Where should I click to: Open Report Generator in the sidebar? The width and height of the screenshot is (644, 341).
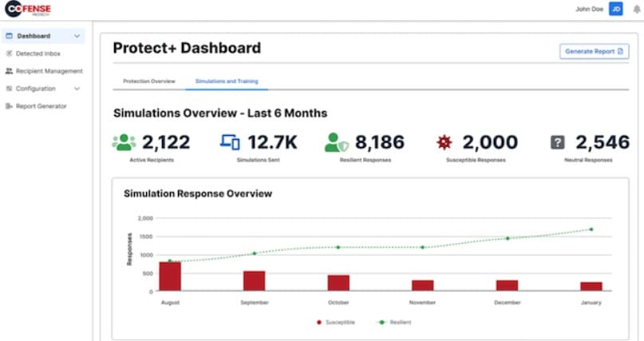pos(41,106)
